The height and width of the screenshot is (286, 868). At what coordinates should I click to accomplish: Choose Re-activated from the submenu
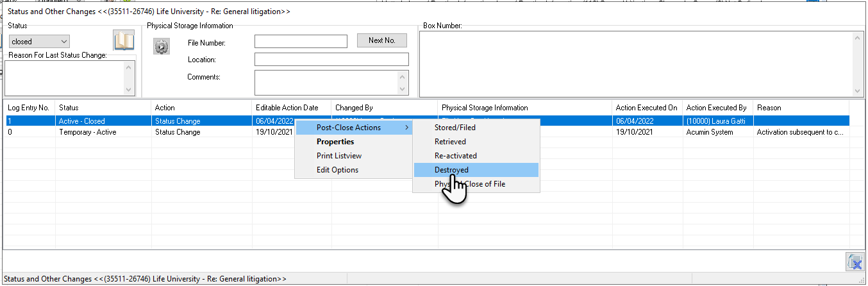(x=476, y=156)
